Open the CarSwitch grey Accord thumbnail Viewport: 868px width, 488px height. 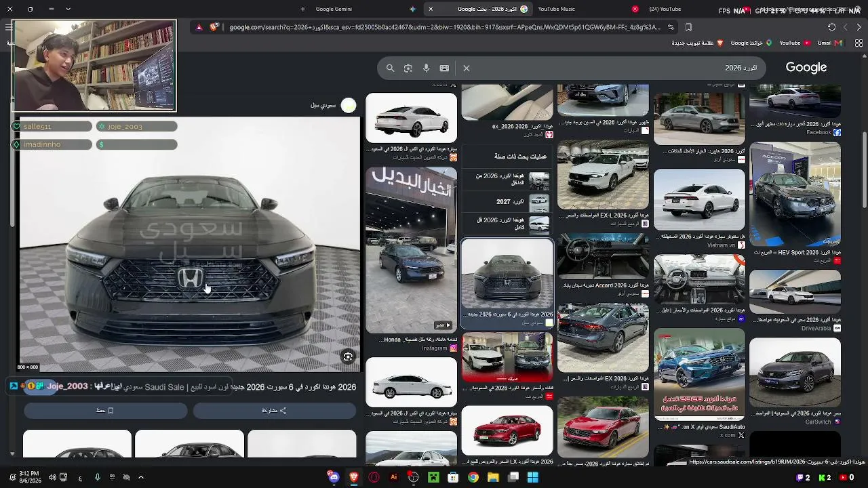click(795, 372)
